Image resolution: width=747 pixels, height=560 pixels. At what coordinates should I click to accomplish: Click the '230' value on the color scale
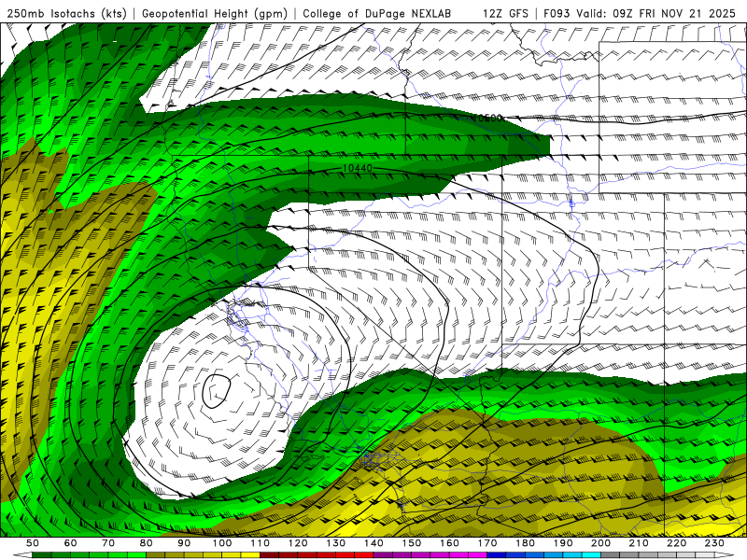[x=714, y=543]
